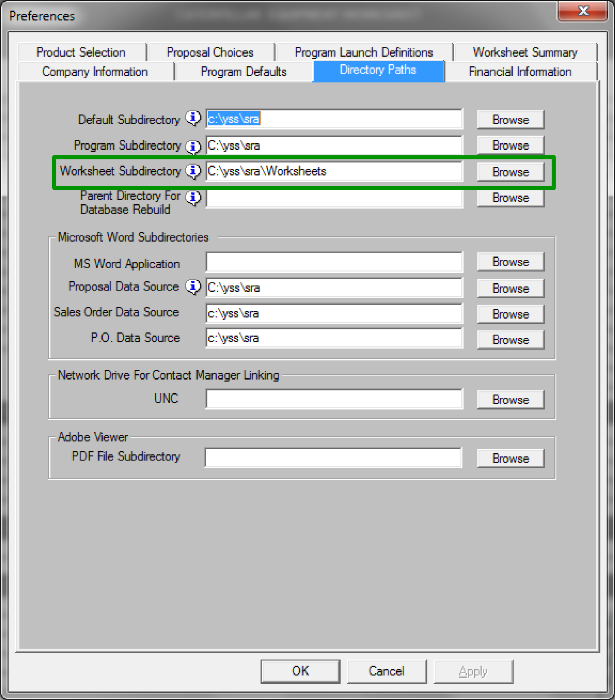The image size is (615, 700).
Task: Show info for Parent Directory For Database Rebuild
Action: (x=193, y=197)
